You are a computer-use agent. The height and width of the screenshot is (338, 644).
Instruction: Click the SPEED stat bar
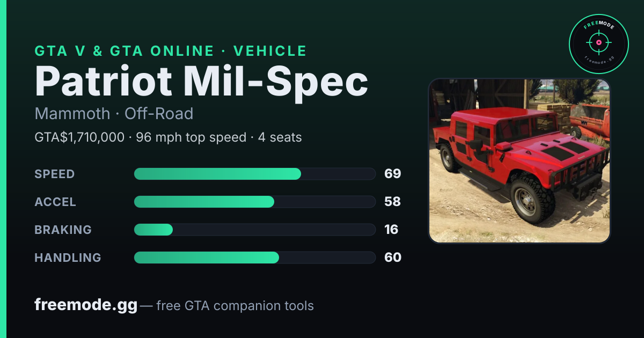(254, 174)
